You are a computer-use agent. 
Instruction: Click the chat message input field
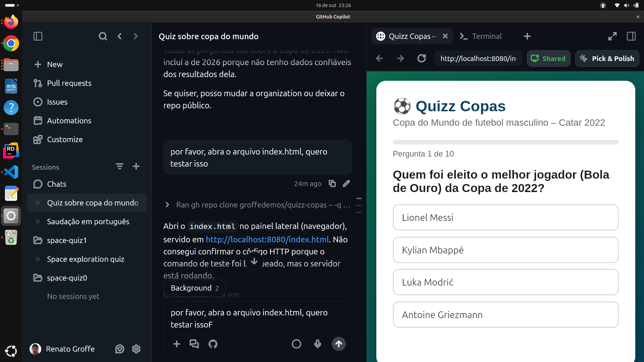coord(258,318)
